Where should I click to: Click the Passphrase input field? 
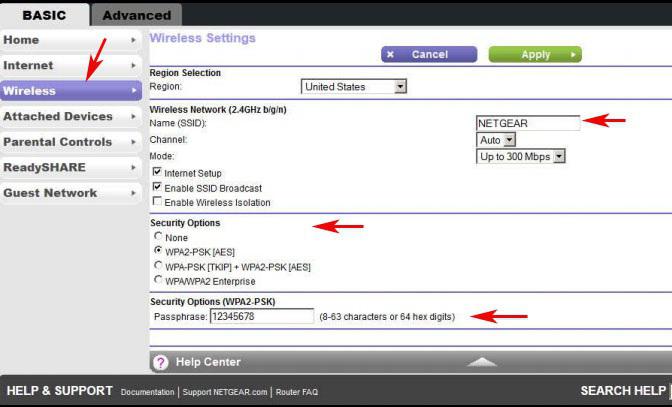click(x=262, y=317)
